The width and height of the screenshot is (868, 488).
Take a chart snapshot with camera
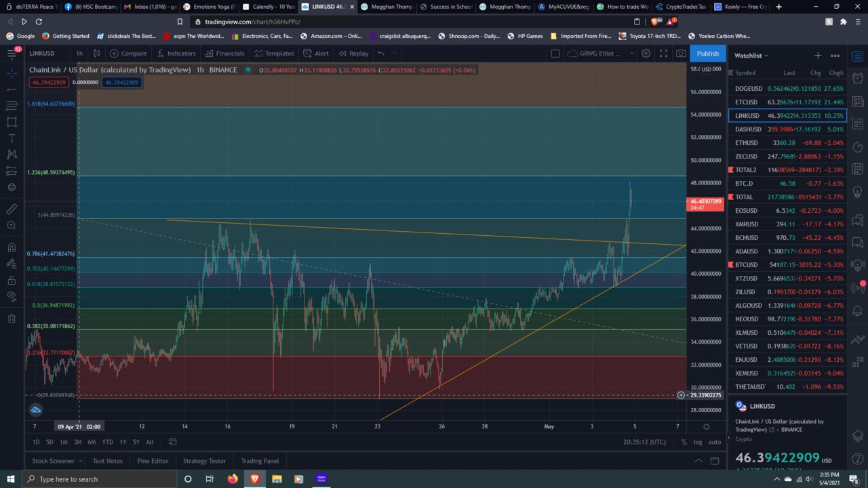pyautogui.click(x=681, y=54)
